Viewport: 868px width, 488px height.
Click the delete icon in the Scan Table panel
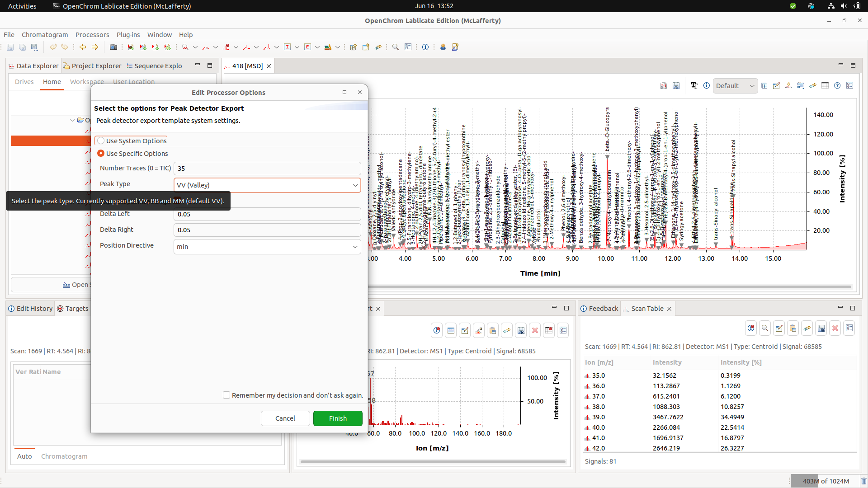click(x=835, y=328)
